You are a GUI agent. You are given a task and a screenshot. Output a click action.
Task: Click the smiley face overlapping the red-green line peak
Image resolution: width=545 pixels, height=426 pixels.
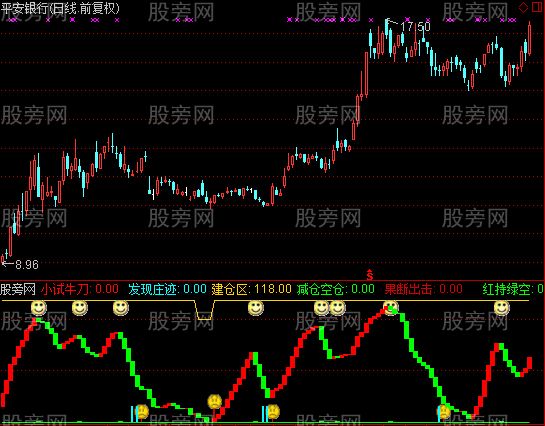pyautogui.click(x=391, y=308)
